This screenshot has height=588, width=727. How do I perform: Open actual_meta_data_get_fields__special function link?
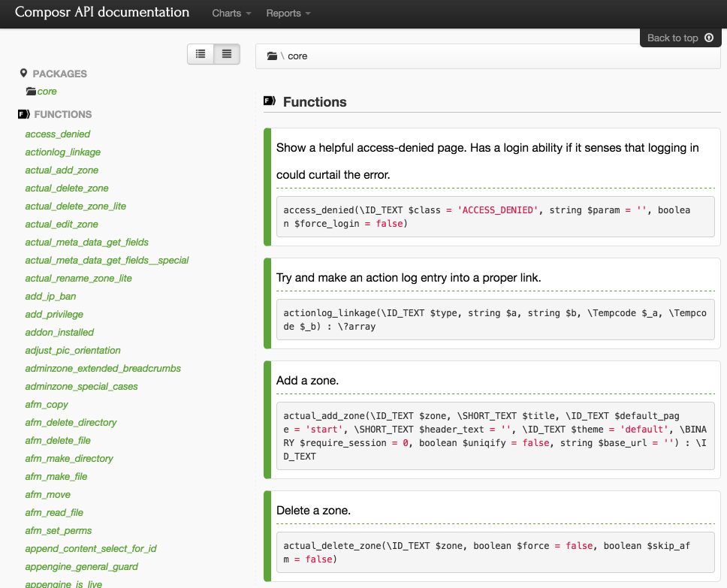[x=107, y=261]
